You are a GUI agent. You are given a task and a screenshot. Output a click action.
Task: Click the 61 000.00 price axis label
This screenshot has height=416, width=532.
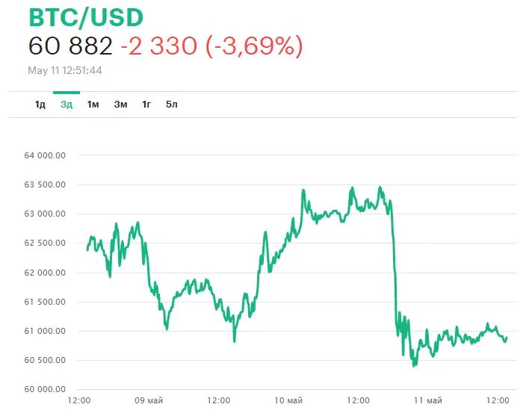coord(46,331)
